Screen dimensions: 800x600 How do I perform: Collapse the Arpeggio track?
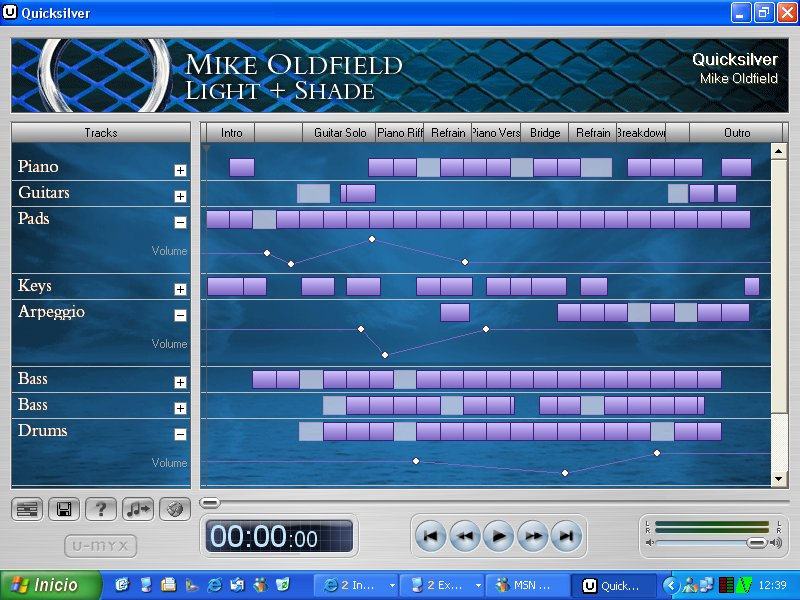(x=180, y=315)
